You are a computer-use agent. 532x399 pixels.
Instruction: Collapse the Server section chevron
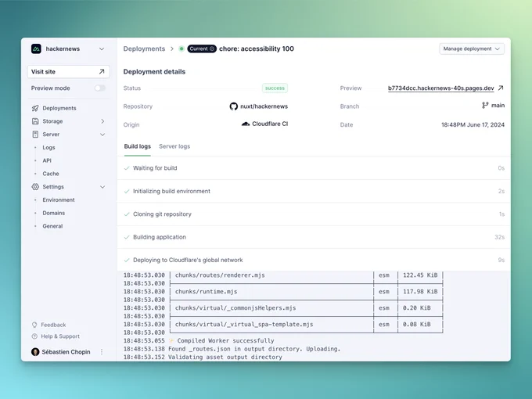[102, 135]
